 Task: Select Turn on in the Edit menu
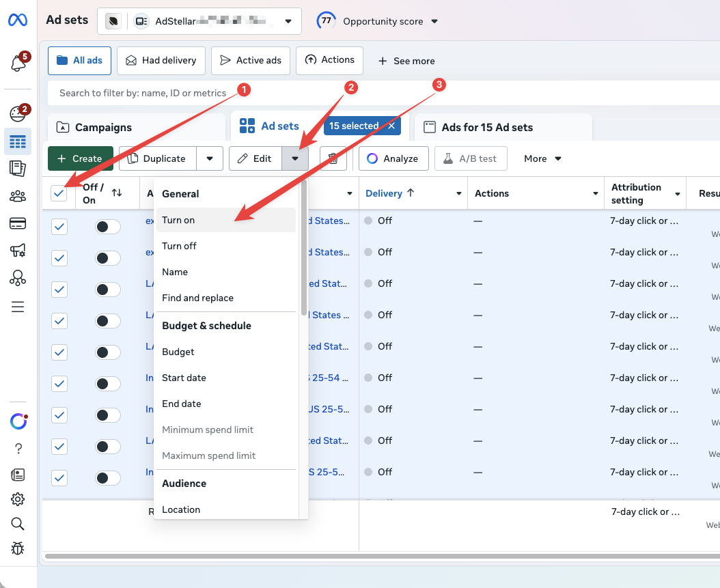pyautogui.click(x=226, y=220)
